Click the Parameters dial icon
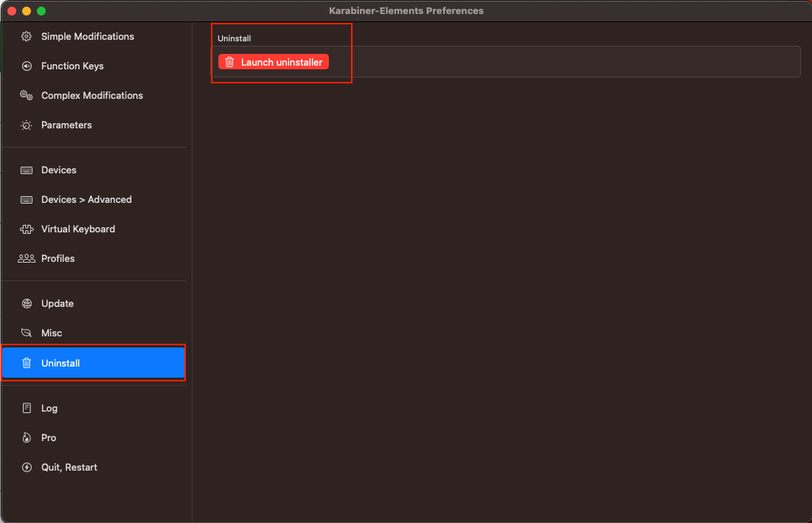Image resolution: width=812 pixels, height=523 pixels. pyautogui.click(x=27, y=125)
